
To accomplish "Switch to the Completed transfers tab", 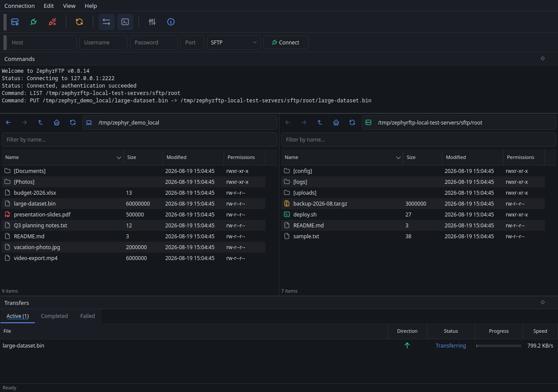I will 54,316.
